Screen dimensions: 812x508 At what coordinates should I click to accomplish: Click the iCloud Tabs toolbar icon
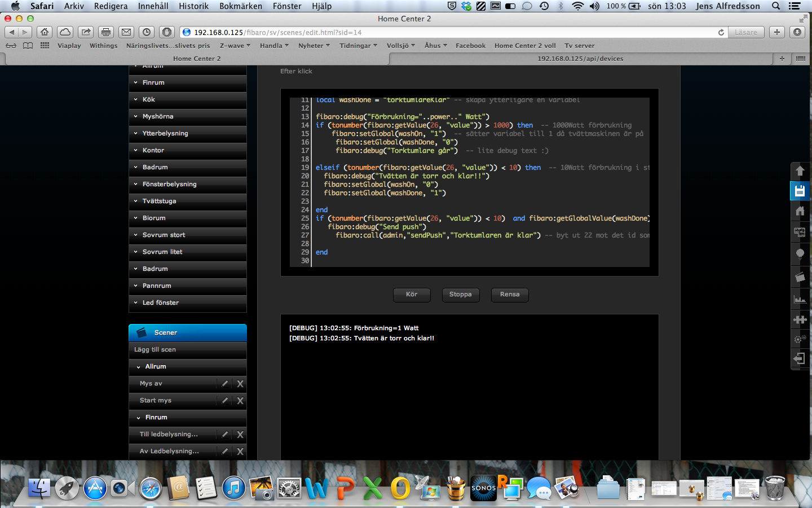click(x=65, y=32)
